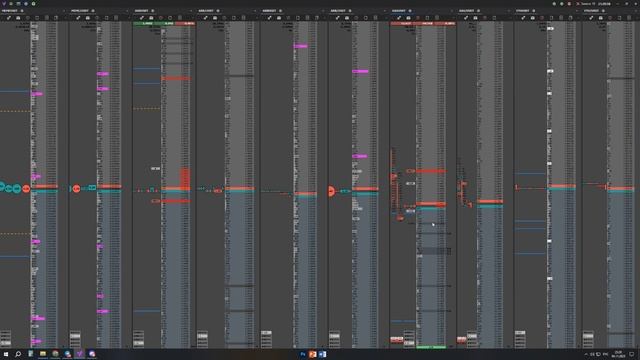Toggle the round icon in the ninth panel toolbar

[x=542, y=18]
